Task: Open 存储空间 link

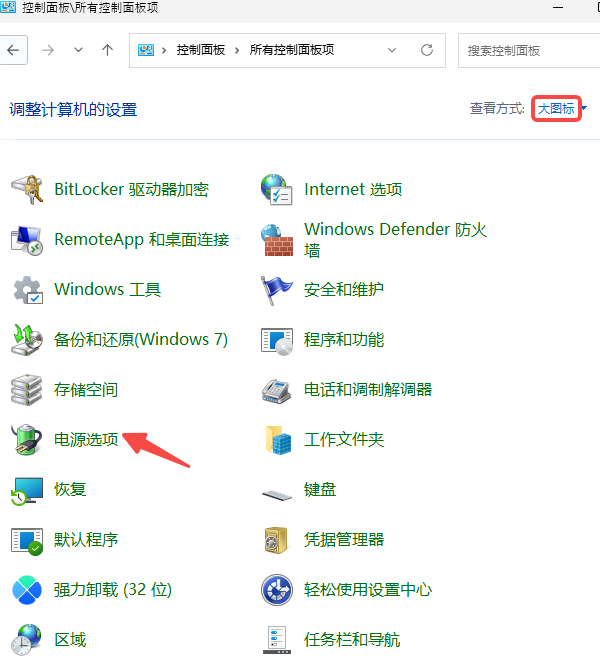Action: [86, 390]
